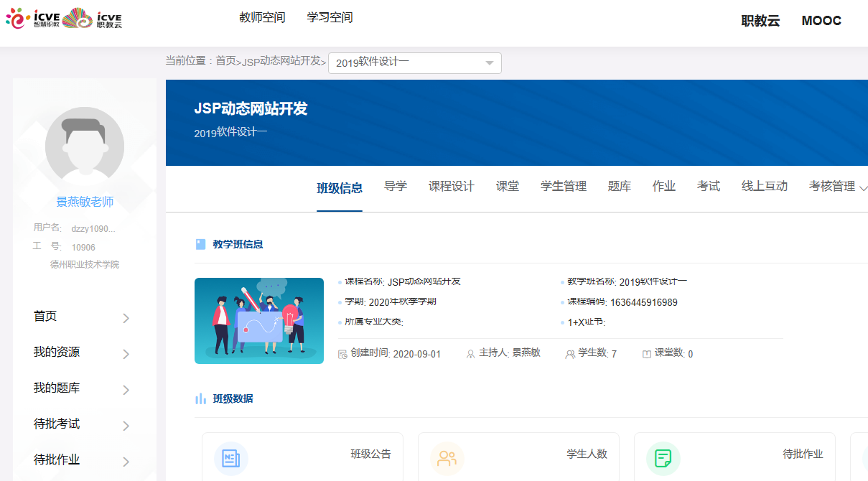Image resolution: width=868 pixels, height=481 pixels.
Task: Select the 题库 tab
Action: 619,187
